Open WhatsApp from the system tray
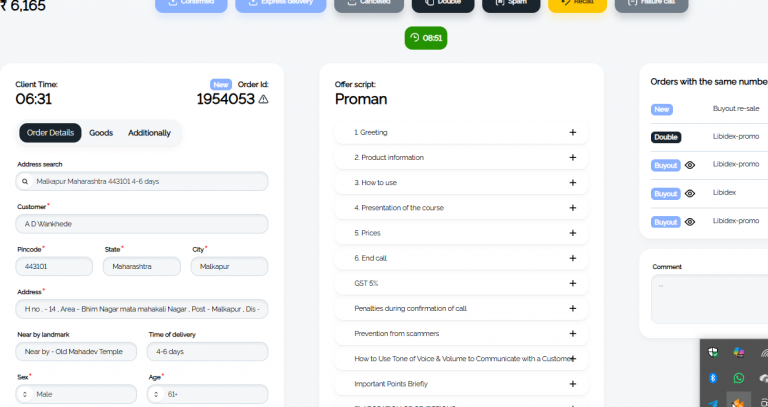Screen dimensions: 768x407 coord(739,378)
